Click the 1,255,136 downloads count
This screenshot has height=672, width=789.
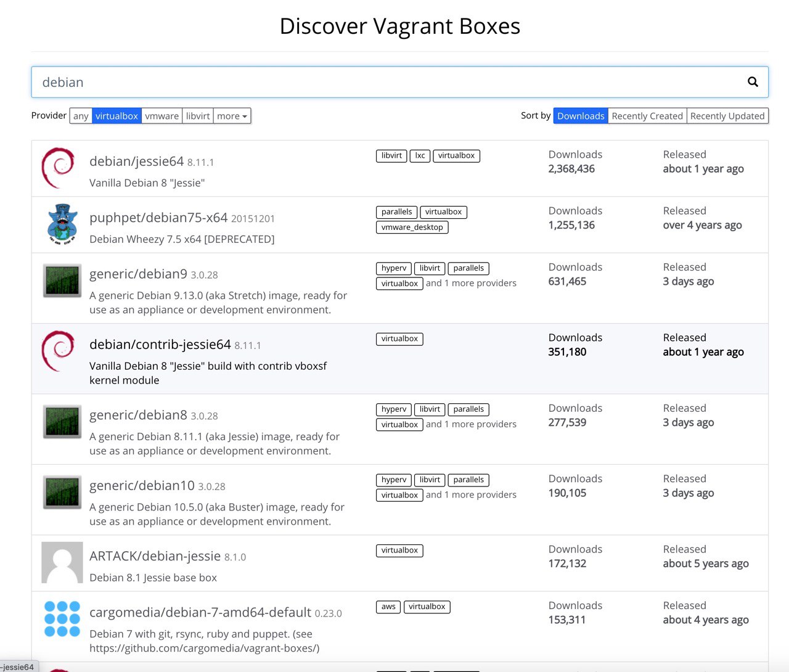click(571, 226)
